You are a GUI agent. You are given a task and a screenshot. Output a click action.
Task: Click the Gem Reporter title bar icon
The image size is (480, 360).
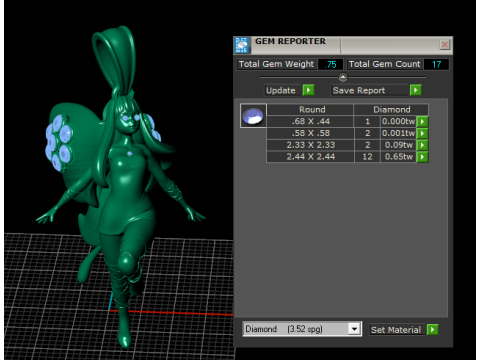[242, 45]
